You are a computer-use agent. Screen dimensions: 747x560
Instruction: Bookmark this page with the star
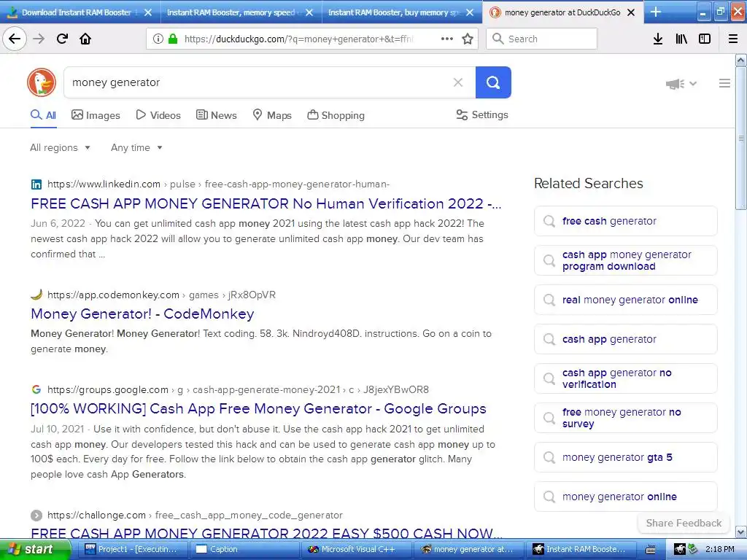tap(468, 39)
